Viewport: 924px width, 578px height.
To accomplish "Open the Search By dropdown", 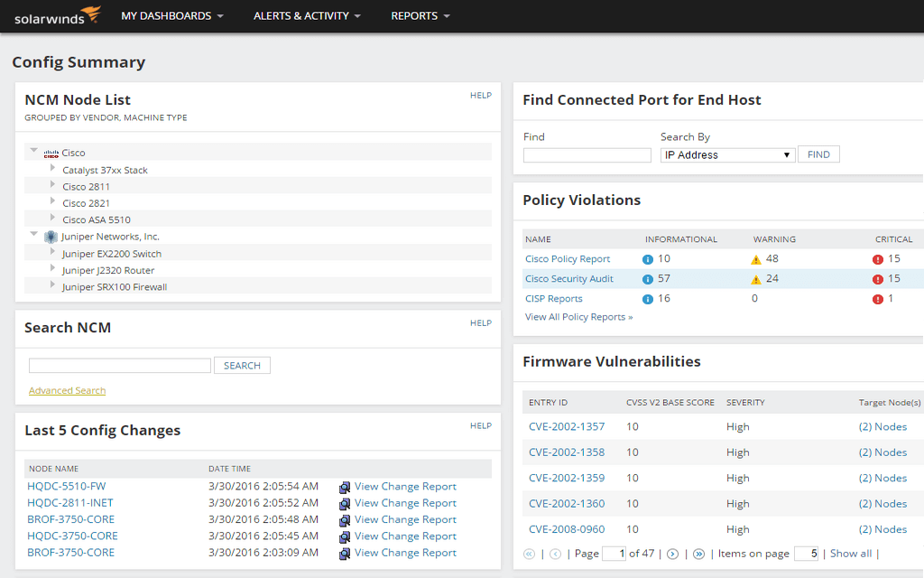I will click(727, 154).
